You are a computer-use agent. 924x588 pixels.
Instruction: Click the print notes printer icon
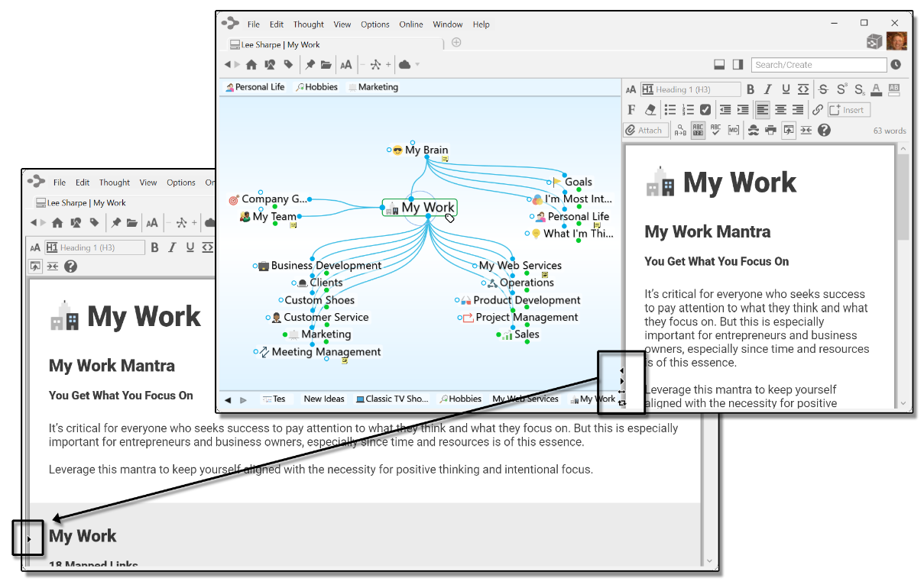[x=770, y=131]
